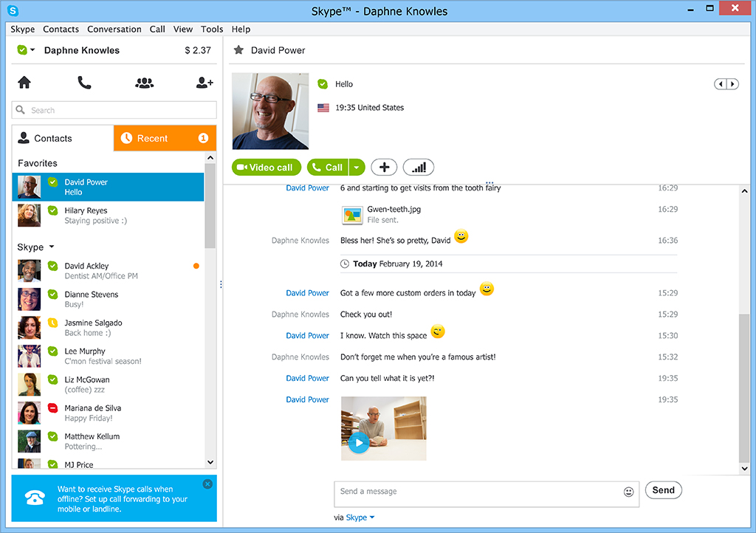Click the favorite star next to David Power
Image resolution: width=756 pixels, height=533 pixels.
coord(238,49)
